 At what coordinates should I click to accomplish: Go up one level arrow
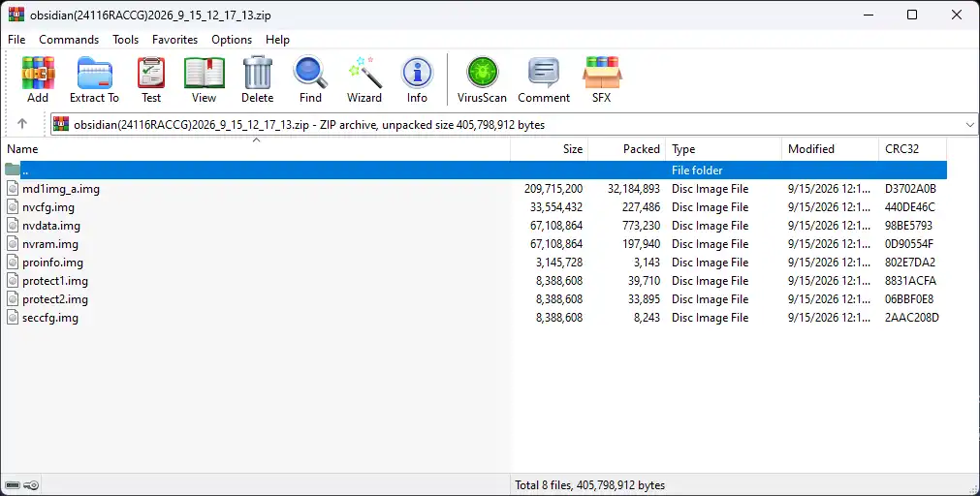coord(22,124)
